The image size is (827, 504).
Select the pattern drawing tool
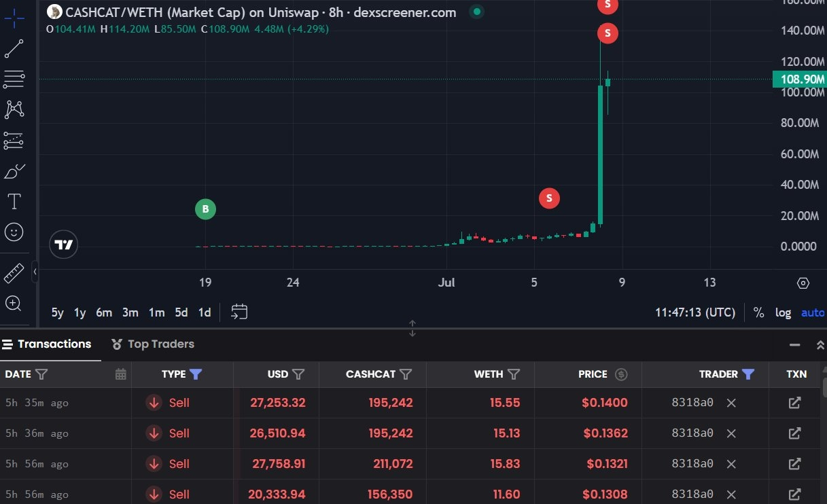(x=14, y=109)
